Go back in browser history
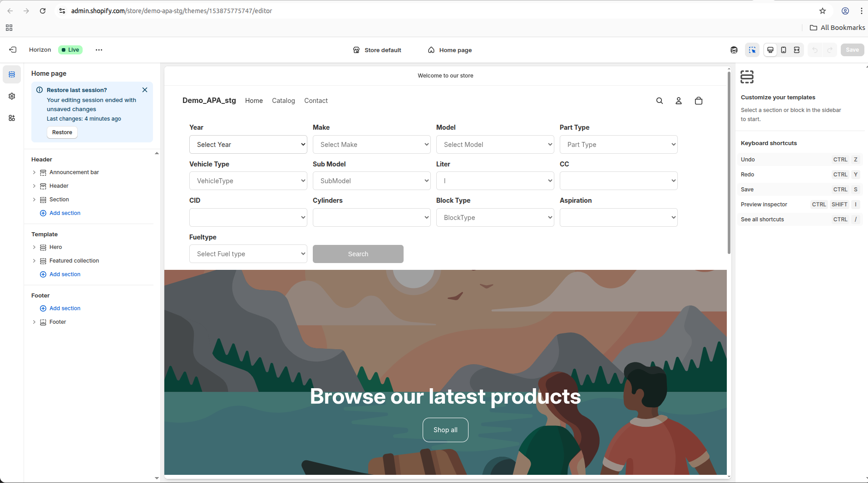 click(x=10, y=11)
